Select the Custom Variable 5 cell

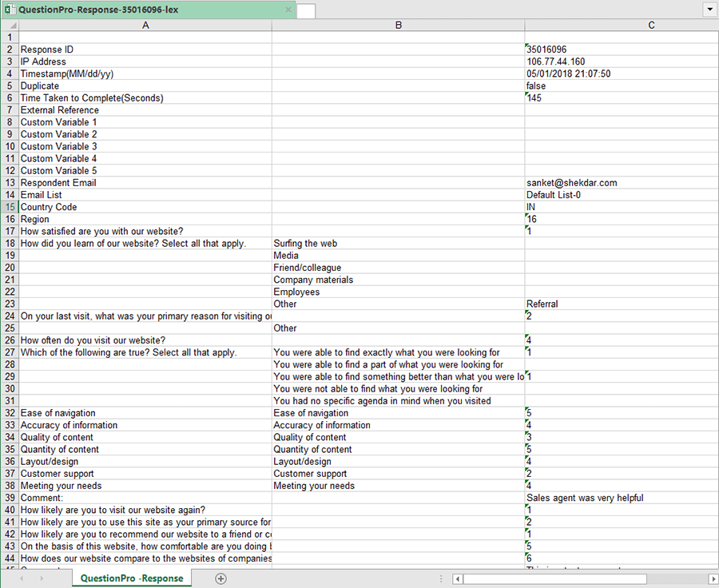[x=145, y=171]
